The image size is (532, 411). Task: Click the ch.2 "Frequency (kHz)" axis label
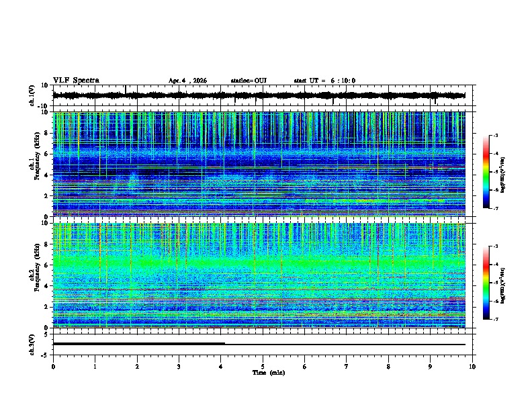pyautogui.click(x=38, y=267)
